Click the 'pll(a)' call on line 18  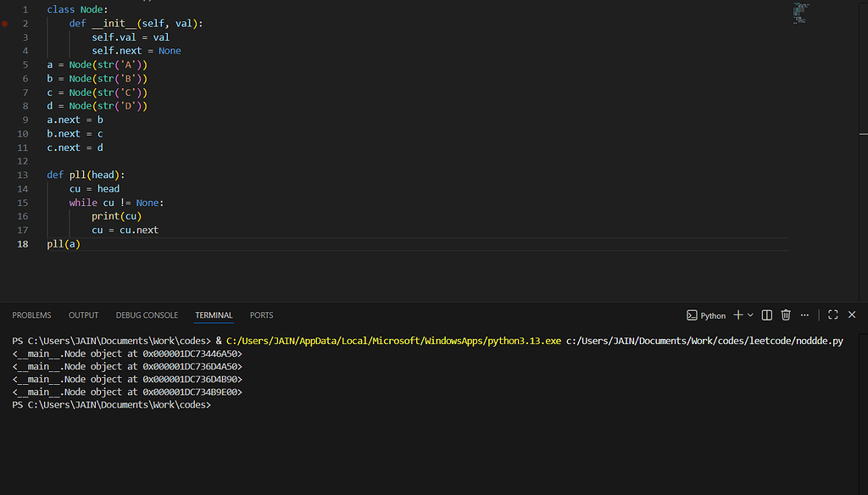point(64,244)
